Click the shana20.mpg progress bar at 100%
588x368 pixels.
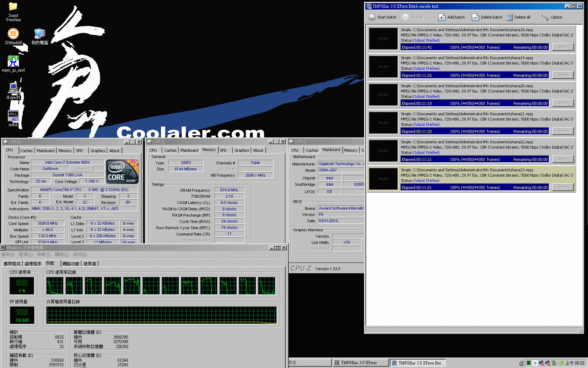[x=475, y=103]
